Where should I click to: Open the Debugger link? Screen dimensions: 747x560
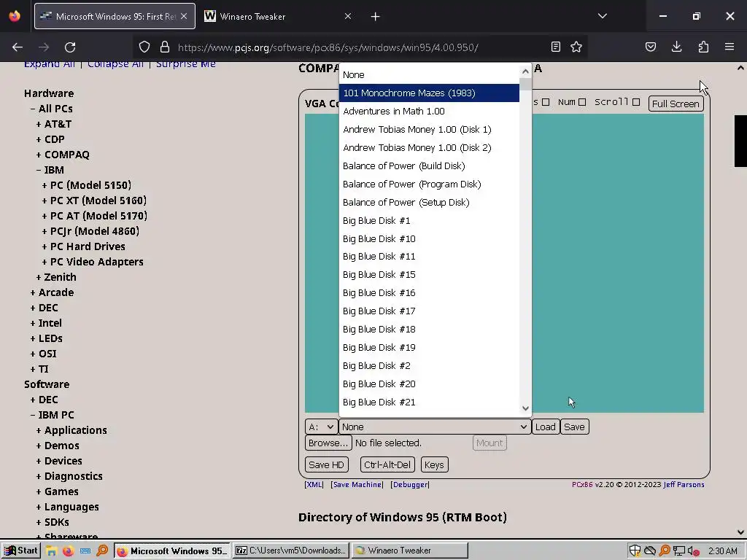410,485
